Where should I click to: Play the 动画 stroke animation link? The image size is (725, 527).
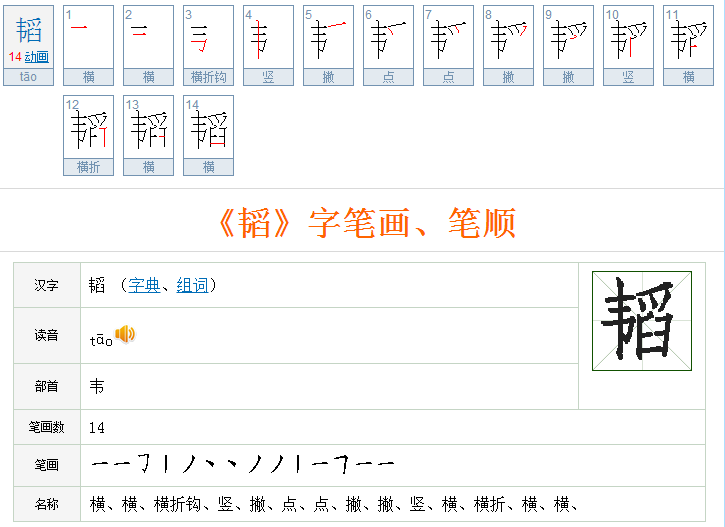pyautogui.click(x=37, y=57)
